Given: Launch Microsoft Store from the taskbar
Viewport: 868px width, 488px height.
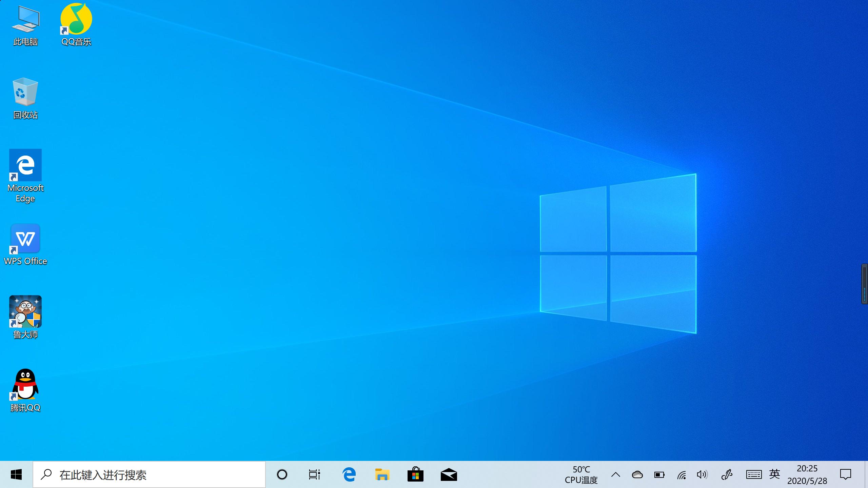Looking at the screenshot, I should [415, 474].
